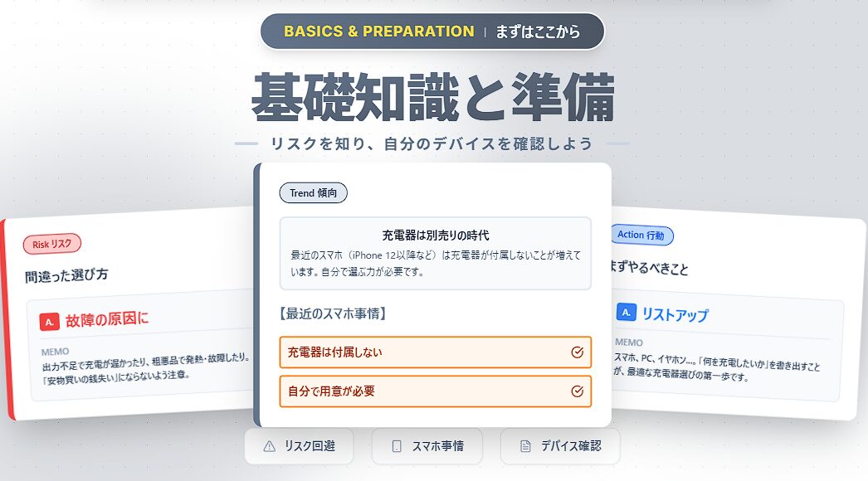Switch to the スマホ事情 tab label

[437, 446]
